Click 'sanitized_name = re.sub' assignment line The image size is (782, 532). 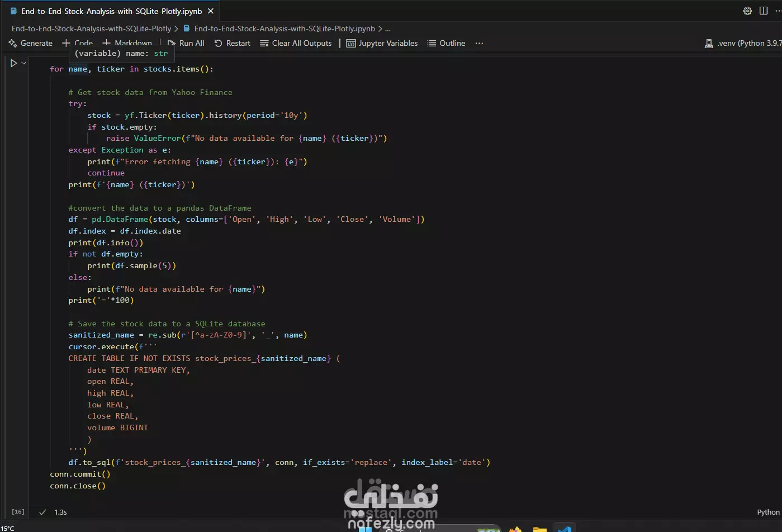[188, 335]
